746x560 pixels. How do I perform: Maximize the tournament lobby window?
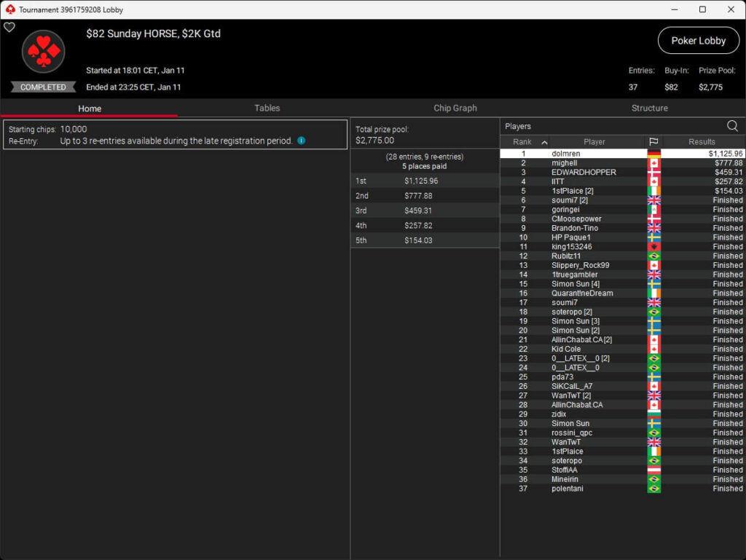pyautogui.click(x=702, y=9)
